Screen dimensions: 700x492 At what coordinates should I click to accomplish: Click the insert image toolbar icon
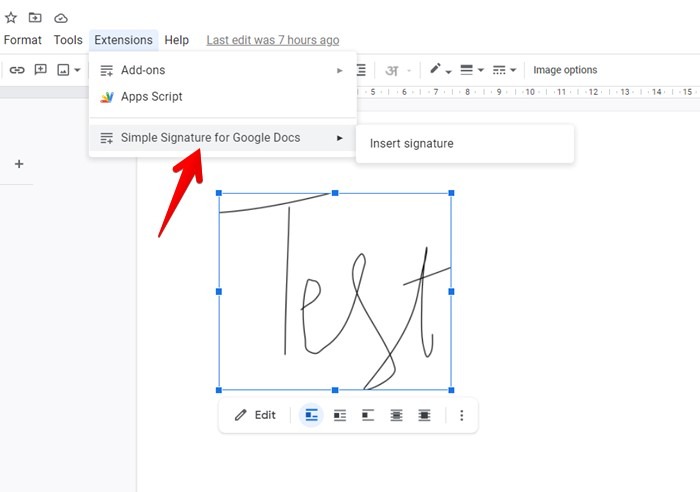63,70
